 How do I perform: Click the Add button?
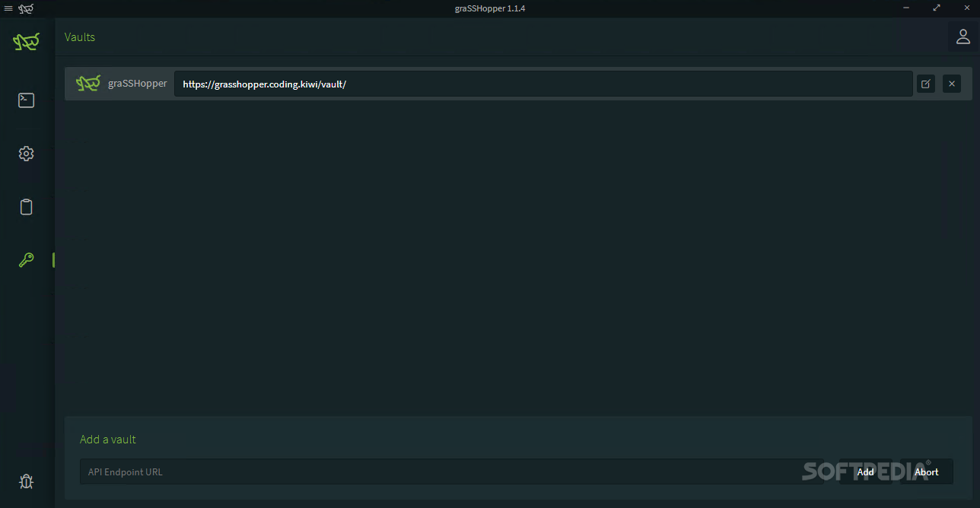pyautogui.click(x=866, y=471)
